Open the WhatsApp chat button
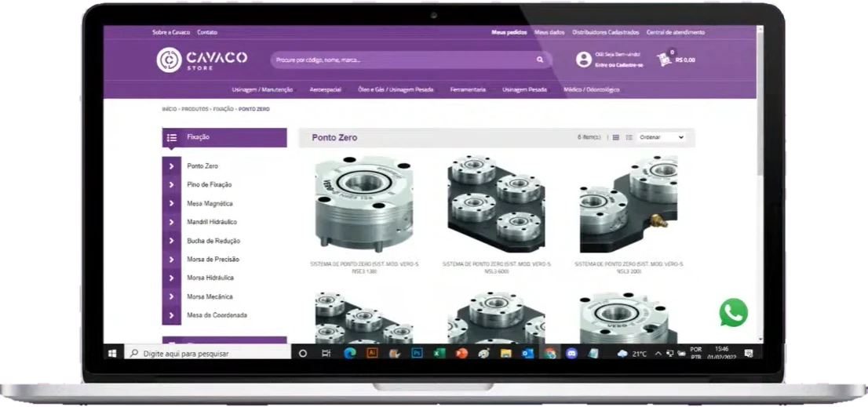 click(734, 313)
